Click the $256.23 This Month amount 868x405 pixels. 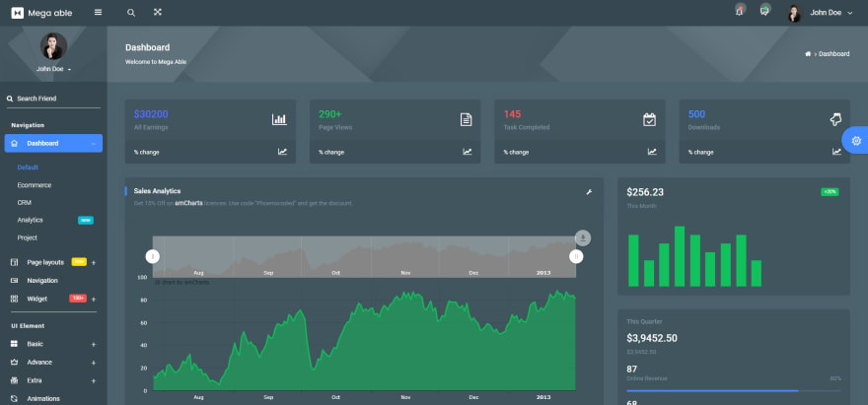point(645,192)
